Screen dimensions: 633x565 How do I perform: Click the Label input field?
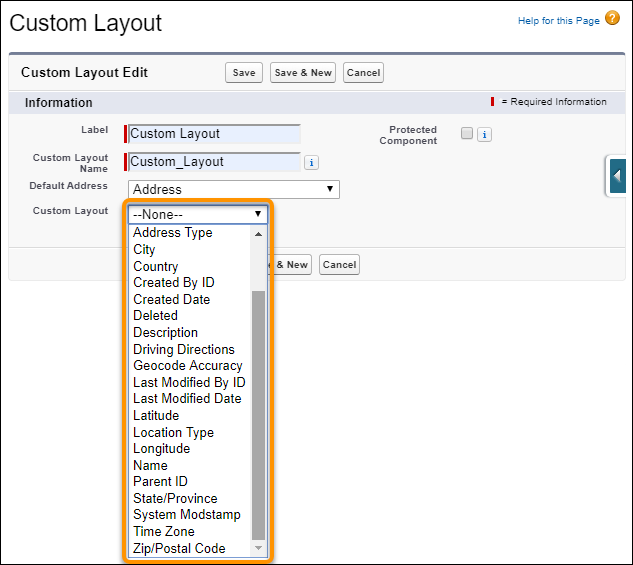click(x=214, y=134)
